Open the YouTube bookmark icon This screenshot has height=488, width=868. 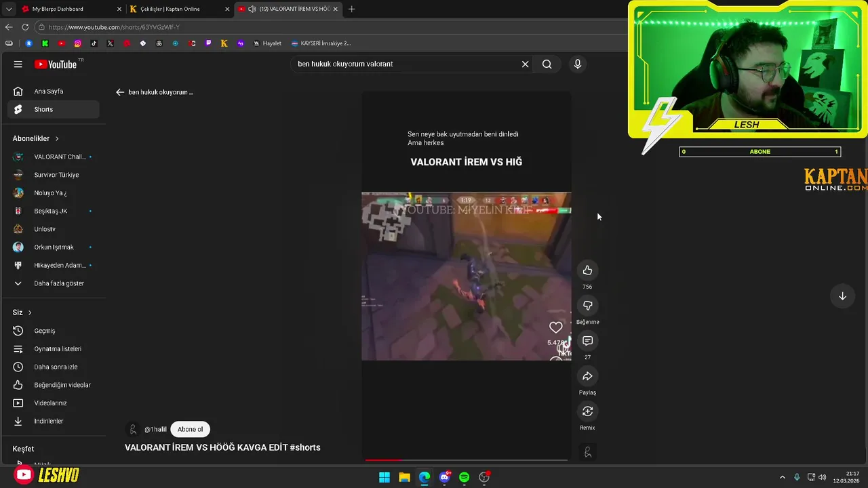[61, 43]
